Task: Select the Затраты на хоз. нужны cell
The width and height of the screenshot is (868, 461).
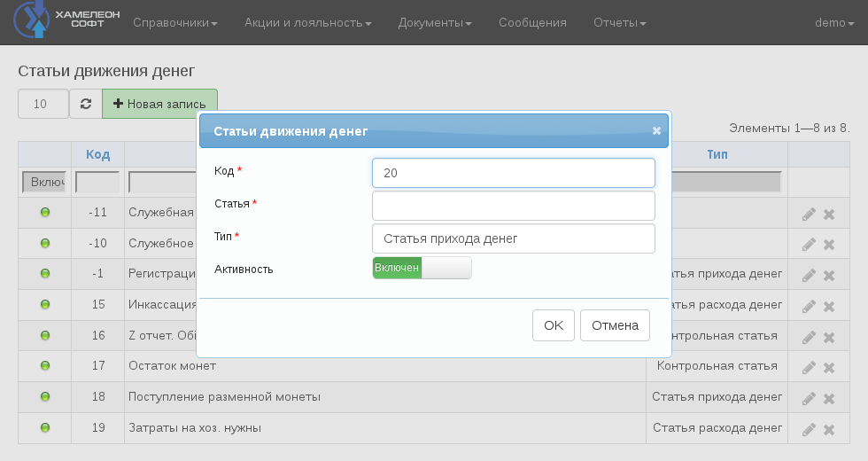Action: [x=384, y=427]
